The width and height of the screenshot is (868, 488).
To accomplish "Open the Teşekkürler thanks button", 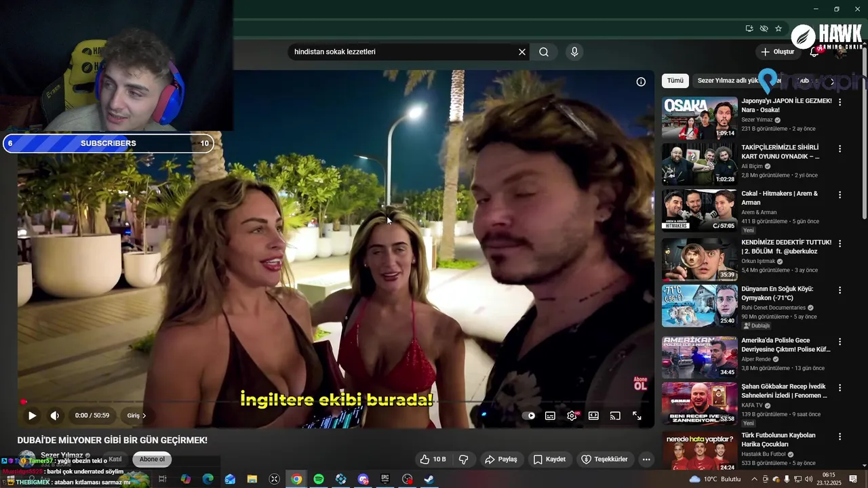I will (604, 459).
